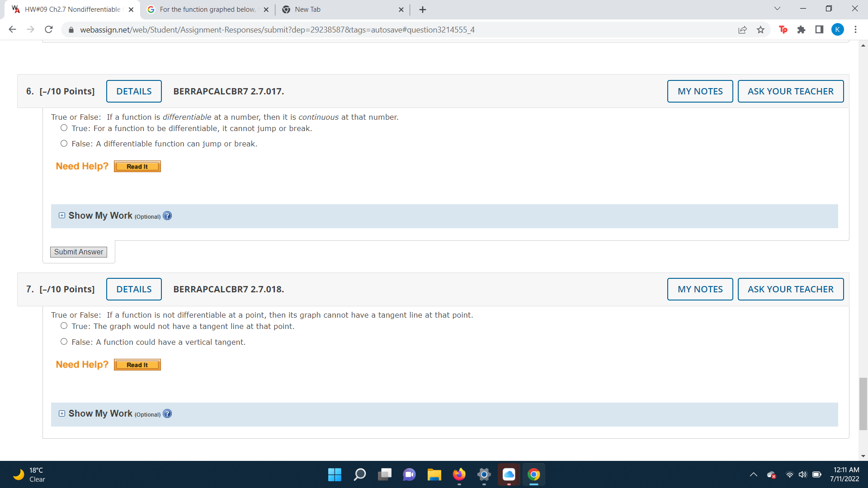Open Firefox from the taskbar
The image size is (868, 488).
click(x=459, y=474)
